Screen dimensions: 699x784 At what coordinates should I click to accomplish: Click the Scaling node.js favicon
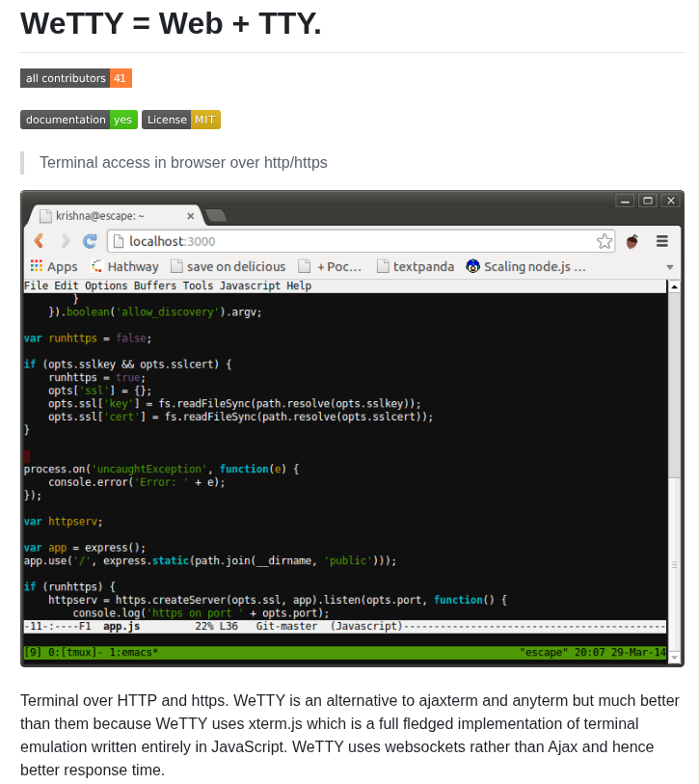tap(472, 266)
